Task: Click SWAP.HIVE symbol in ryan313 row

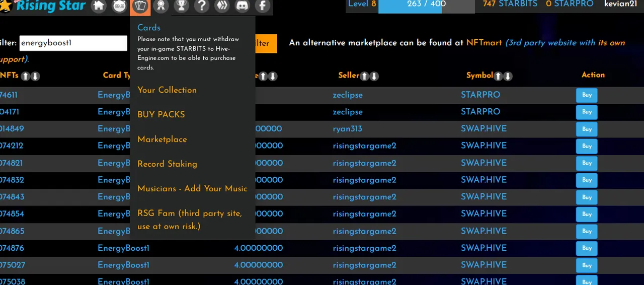Action: click(484, 129)
